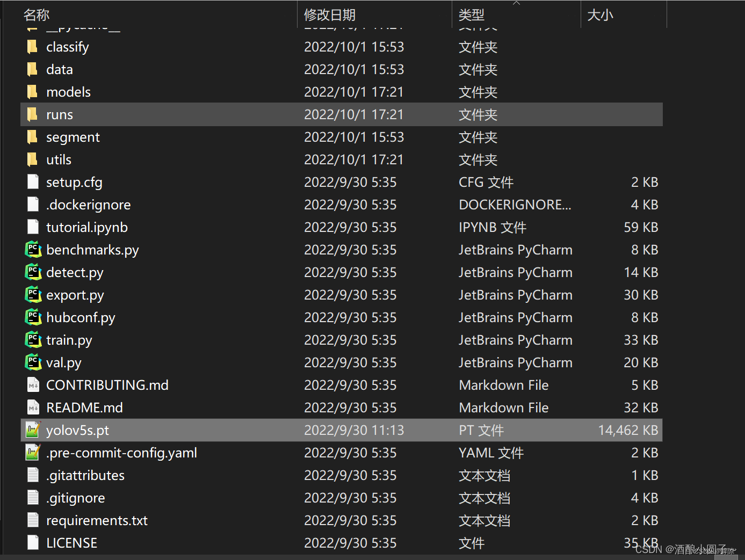
Task: Click the 33 KB size of train.py
Action: click(641, 340)
